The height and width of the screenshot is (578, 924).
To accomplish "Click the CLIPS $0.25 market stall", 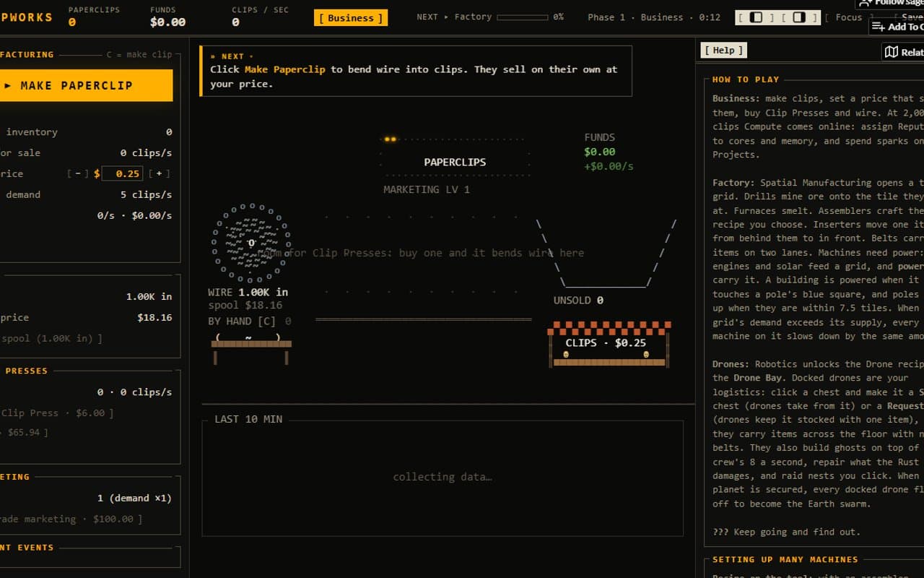I will point(609,344).
